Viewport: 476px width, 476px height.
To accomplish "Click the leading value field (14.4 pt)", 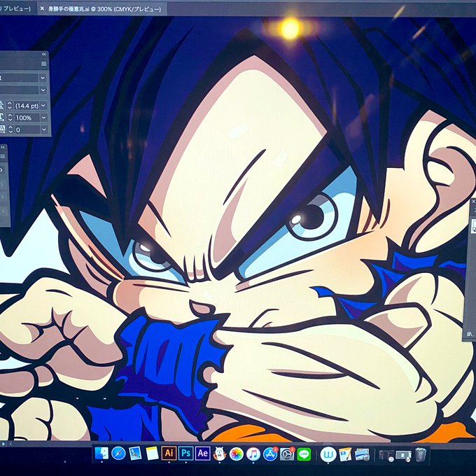I will click(27, 106).
